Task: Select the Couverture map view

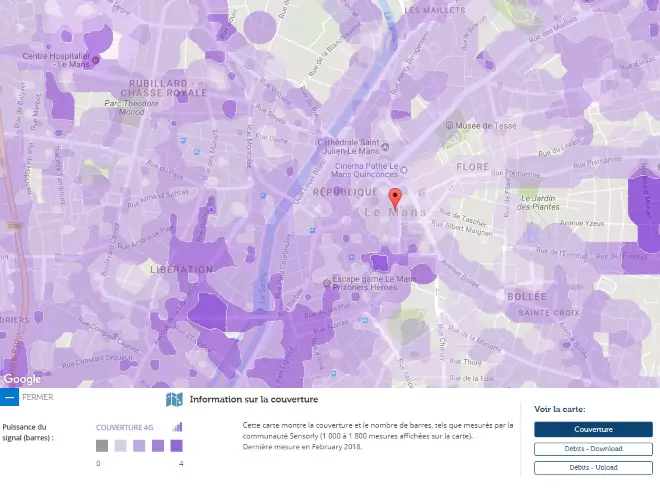Action: [x=592, y=429]
